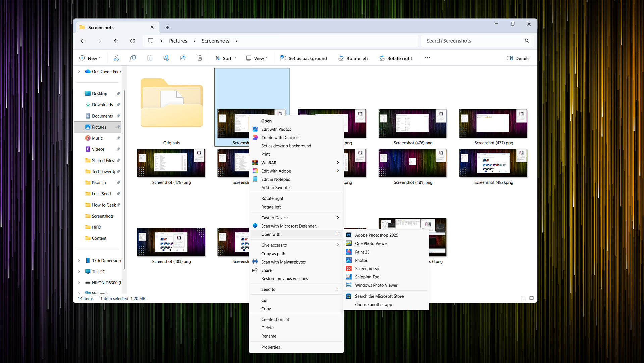Open the Sort dropdown
Screen dimensions: 644x363
click(x=225, y=58)
